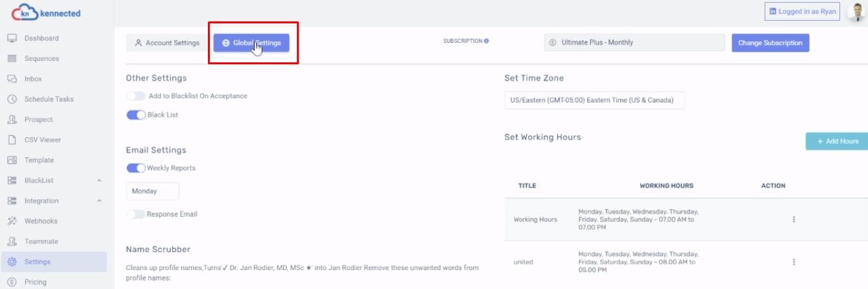The image size is (868, 289).
Task: Enable Add to Blacklist On Acceptance
Action: [x=136, y=96]
